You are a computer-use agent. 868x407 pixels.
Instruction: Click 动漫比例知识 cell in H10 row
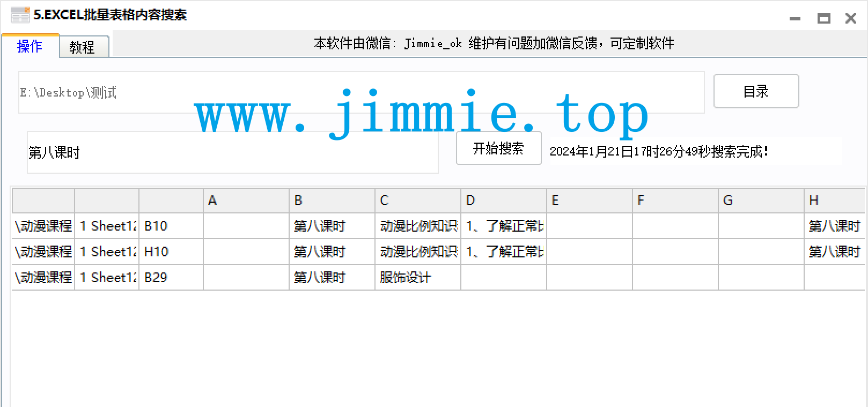(418, 251)
